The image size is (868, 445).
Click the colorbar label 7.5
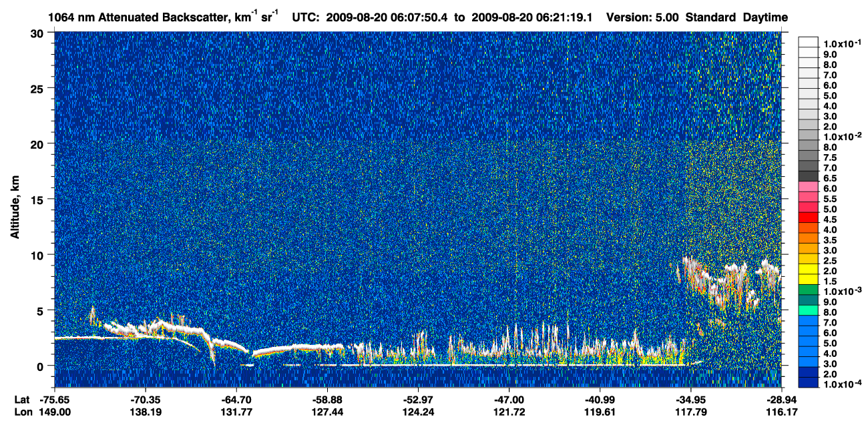point(831,157)
